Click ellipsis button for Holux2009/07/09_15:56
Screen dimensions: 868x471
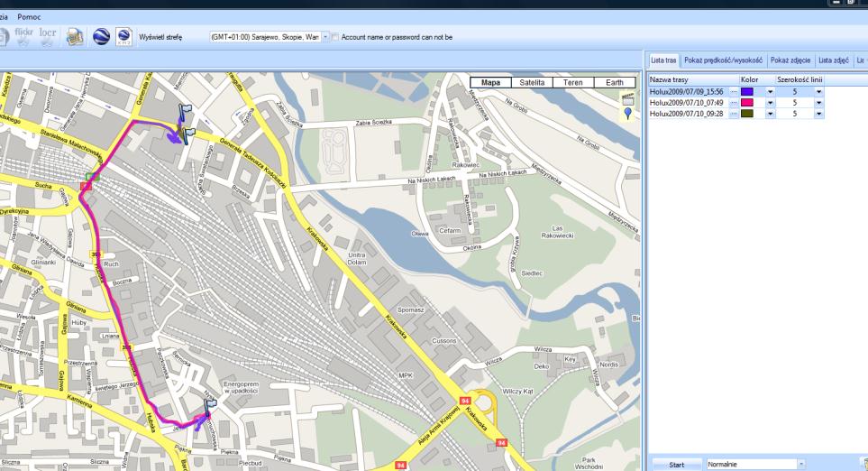tap(734, 91)
